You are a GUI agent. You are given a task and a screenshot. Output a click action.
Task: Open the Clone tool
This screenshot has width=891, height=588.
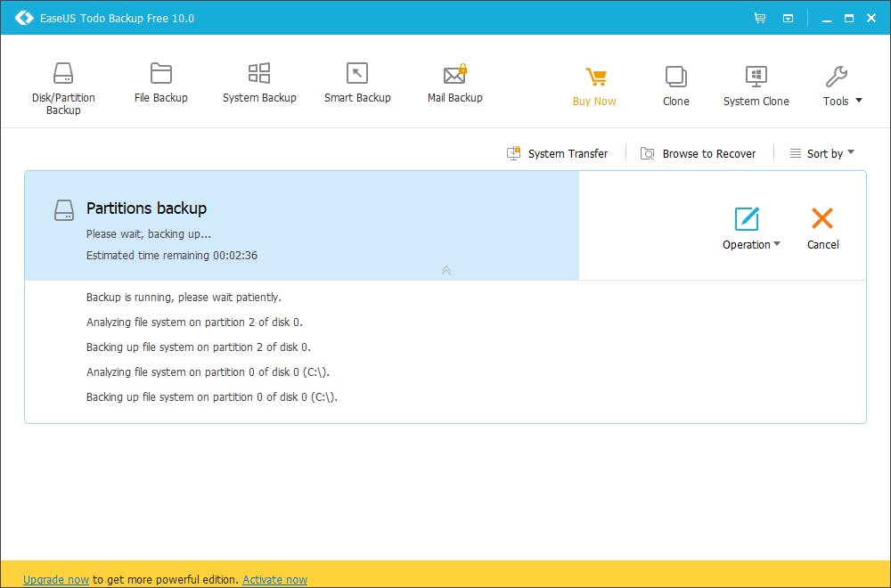(675, 86)
